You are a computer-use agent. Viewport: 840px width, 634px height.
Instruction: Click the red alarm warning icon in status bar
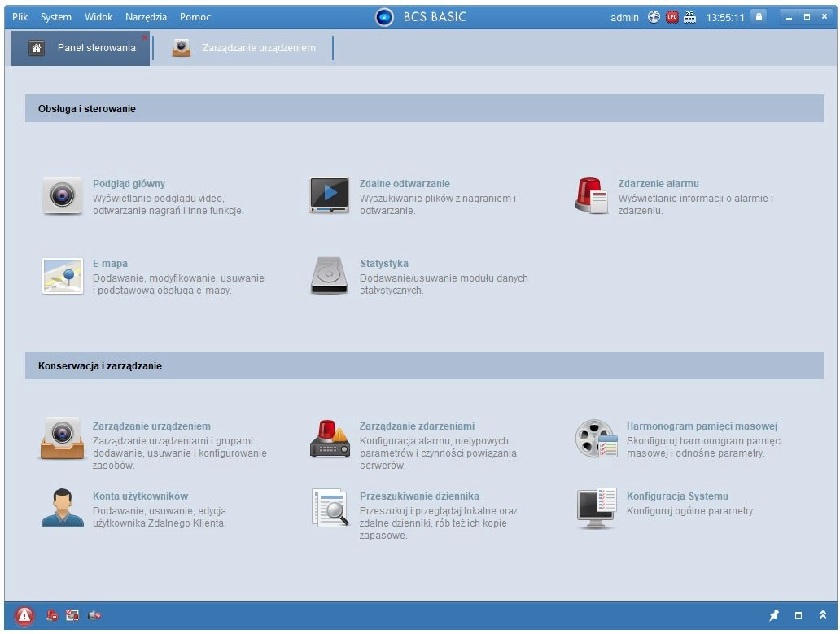coord(24,616)
